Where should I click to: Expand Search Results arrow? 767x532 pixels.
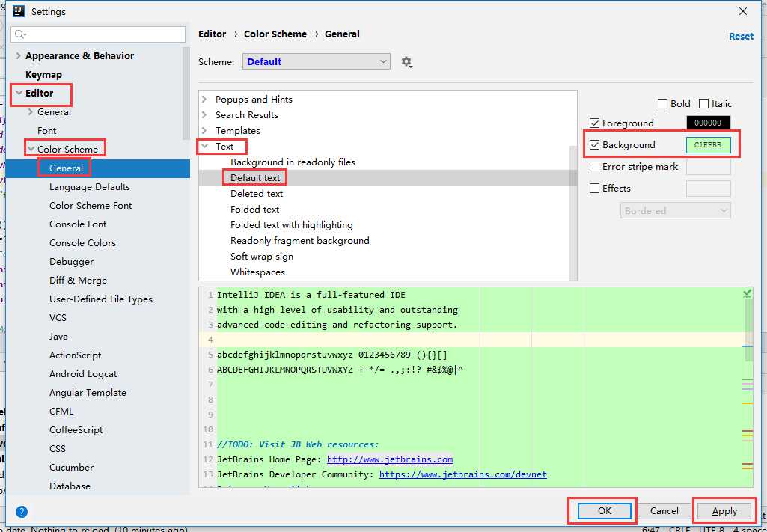point(204,115)
